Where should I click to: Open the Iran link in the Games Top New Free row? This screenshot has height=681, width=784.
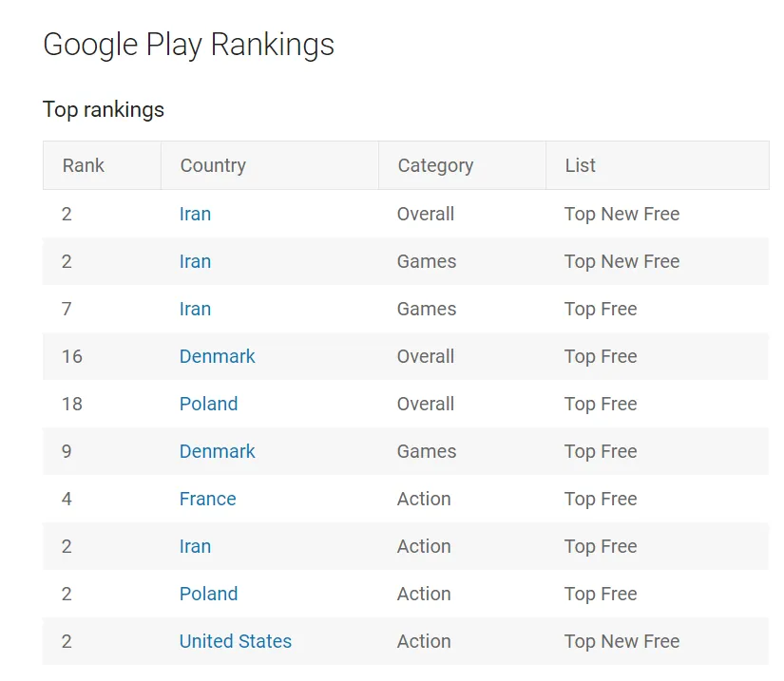(x=195, y=261)
